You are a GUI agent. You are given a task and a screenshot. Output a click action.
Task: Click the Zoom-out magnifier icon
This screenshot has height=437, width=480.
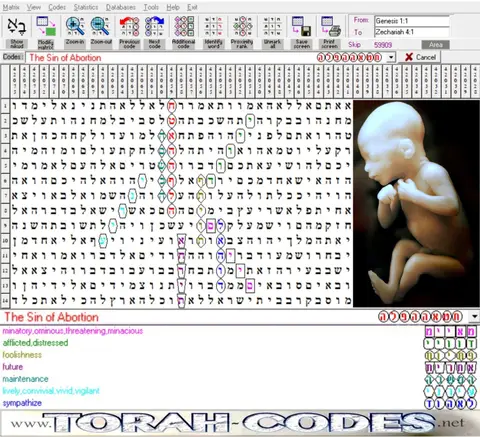(100, 27)
